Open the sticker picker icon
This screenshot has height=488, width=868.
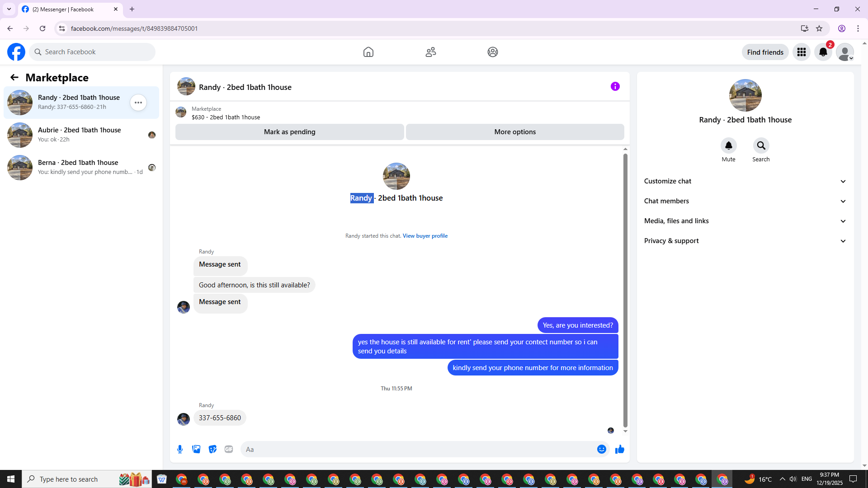pos(212,449)
